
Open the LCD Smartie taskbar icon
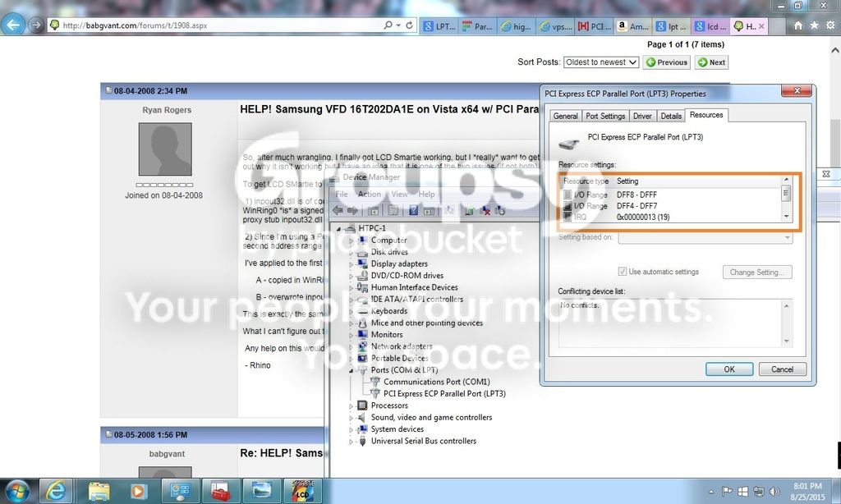pos(302,491)
